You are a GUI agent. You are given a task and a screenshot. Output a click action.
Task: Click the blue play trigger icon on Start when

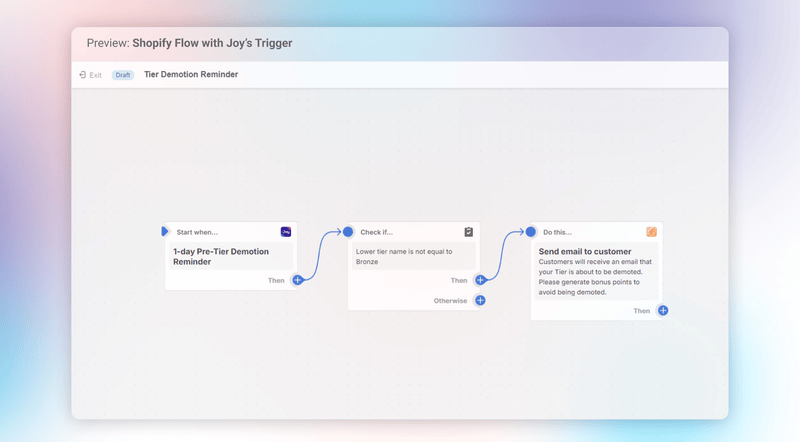click(164, 232)
